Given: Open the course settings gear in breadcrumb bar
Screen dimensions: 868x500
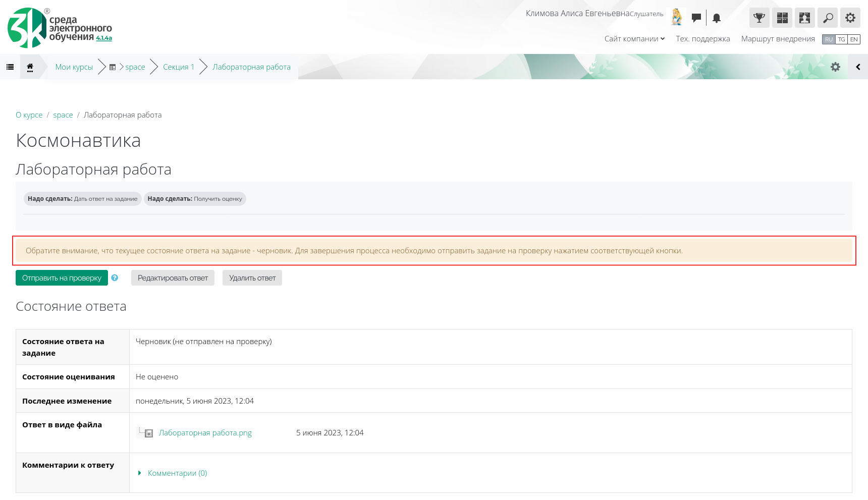Looking at the screenshot, I should click(x=835, y=67).
